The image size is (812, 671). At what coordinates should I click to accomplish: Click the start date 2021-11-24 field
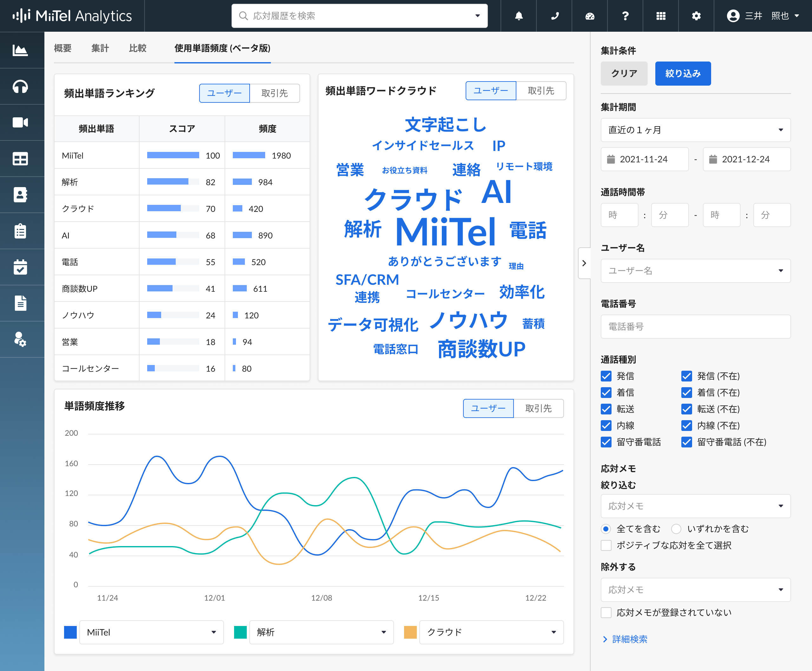pos(645,159)
